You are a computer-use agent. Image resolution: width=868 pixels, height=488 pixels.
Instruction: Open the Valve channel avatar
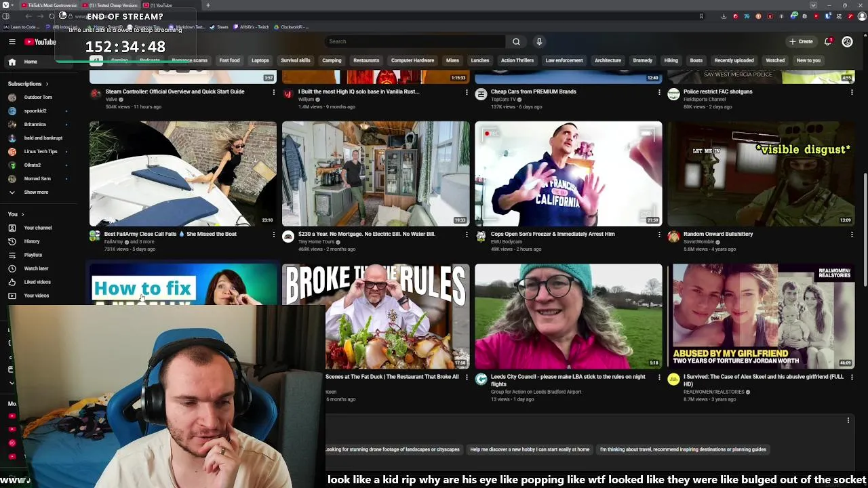tap(96, 94)
